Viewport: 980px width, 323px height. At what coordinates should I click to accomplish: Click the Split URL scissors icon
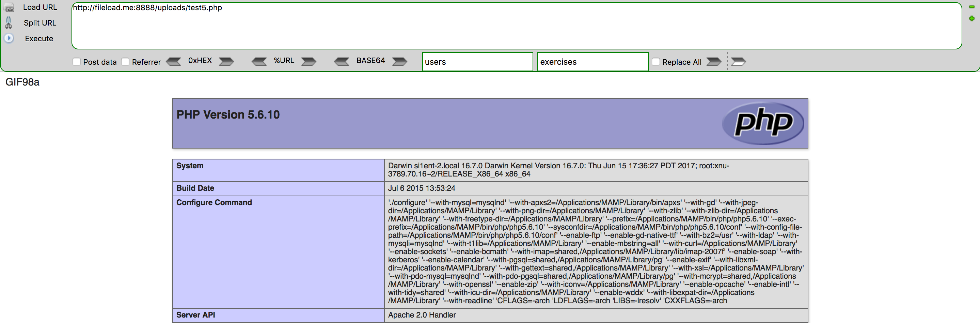(x=9, y=23)
